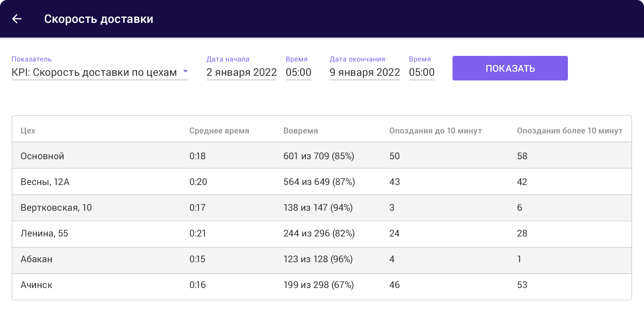Click the Скорость доставки page title
The height and width of the screenshot is (312, 644).
(99, 19)
